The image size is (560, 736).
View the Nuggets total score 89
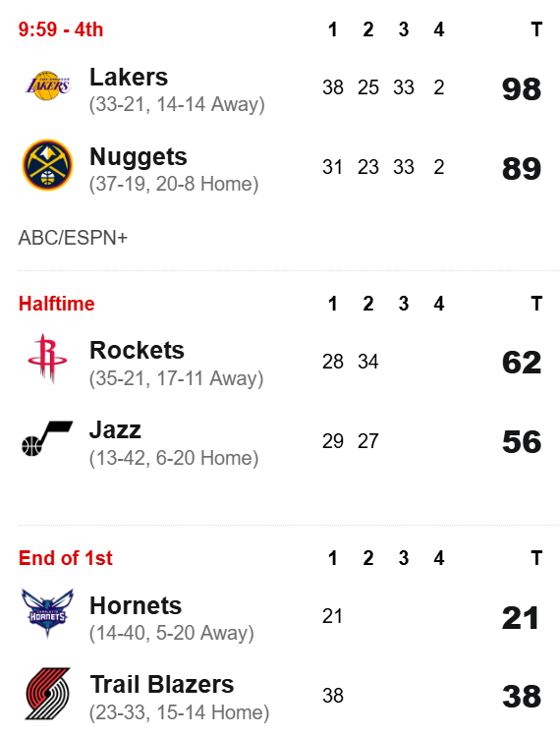[x=522, y=169]
